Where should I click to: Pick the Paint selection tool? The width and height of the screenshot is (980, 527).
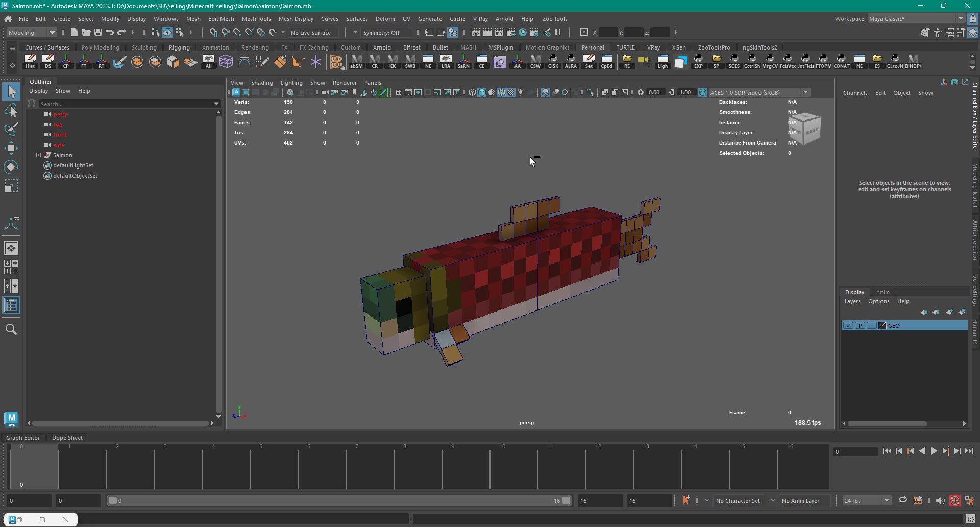[11, 129]
